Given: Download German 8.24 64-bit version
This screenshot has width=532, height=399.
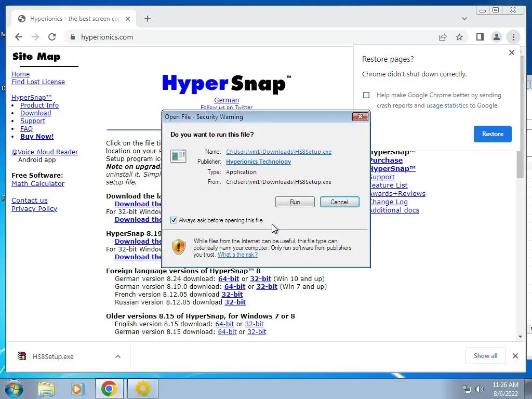Looking at the screenshot, I should [229, 278].
